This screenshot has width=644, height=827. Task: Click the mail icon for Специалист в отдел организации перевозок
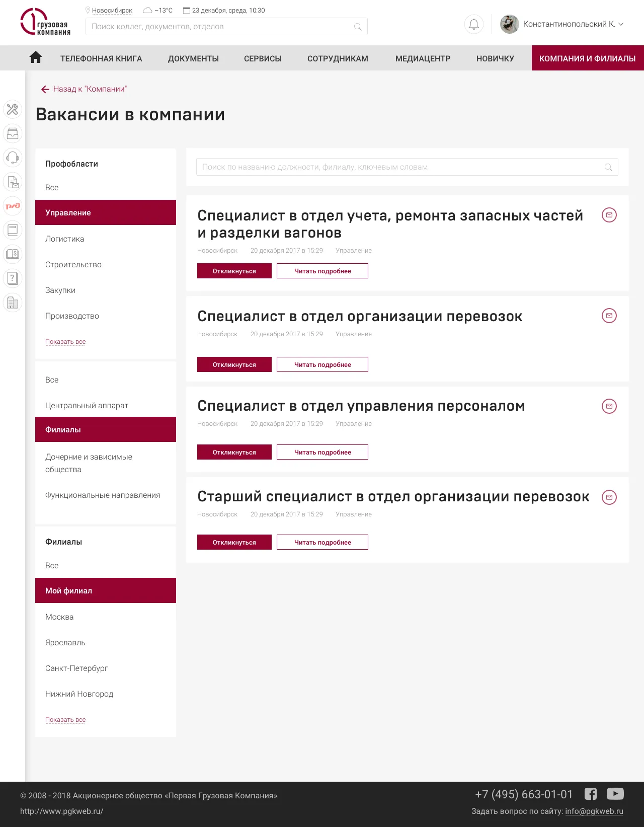(x=609, y=316)
